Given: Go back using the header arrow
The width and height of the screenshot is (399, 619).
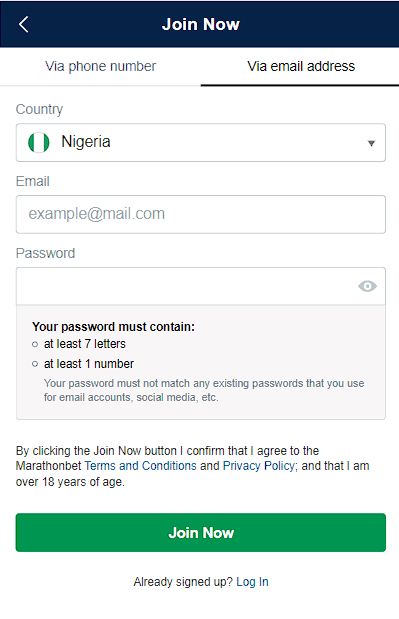Looking at the screenshot, I should [x=24, y=24].
